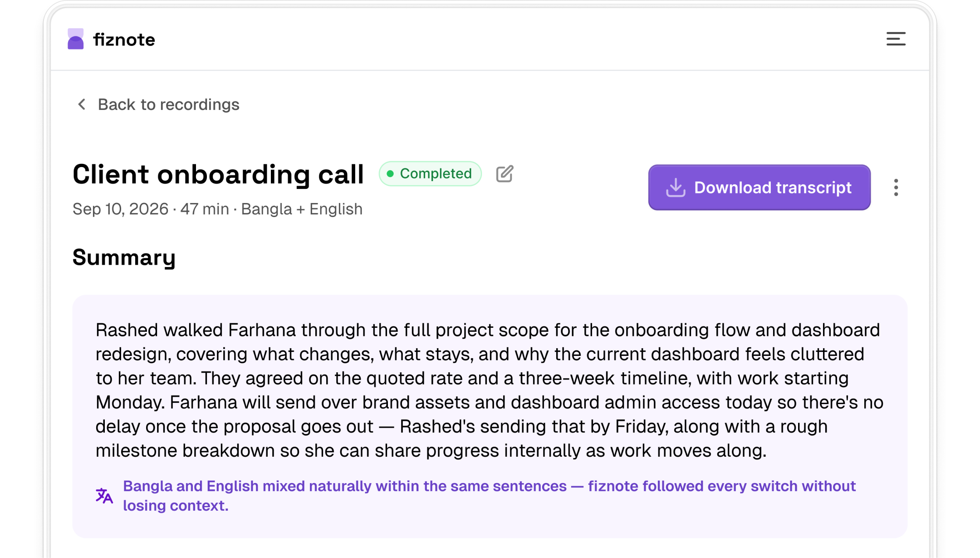980x558 pixels.
Task: Select the Client onboarding call title
Action: 218,174
